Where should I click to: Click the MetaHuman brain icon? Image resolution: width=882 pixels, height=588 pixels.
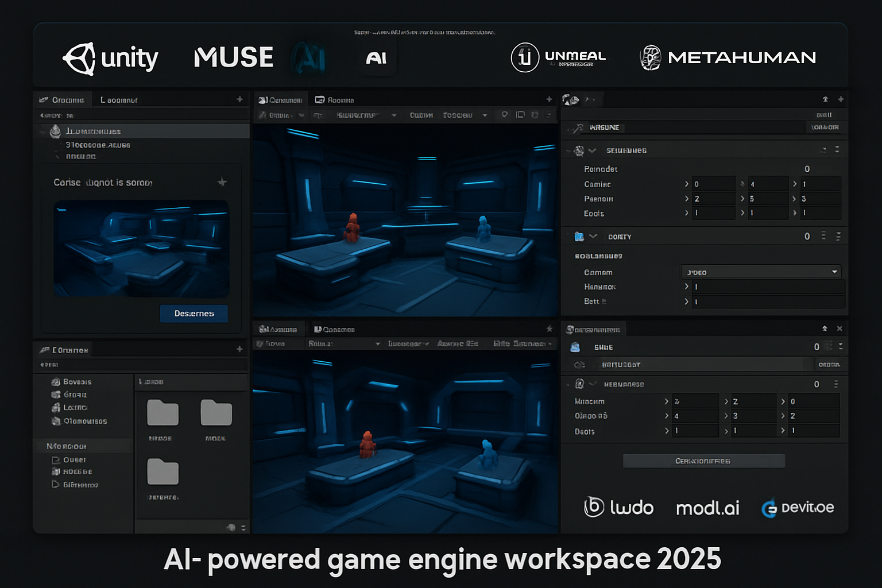[649, 56]
